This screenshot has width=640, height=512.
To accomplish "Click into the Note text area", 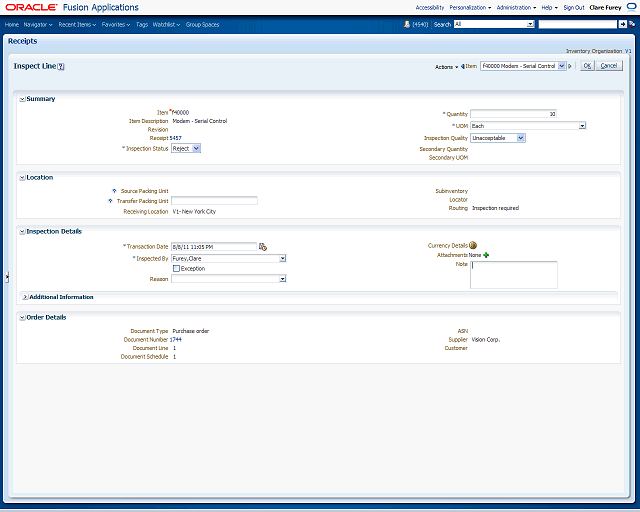I will point(513,275).
